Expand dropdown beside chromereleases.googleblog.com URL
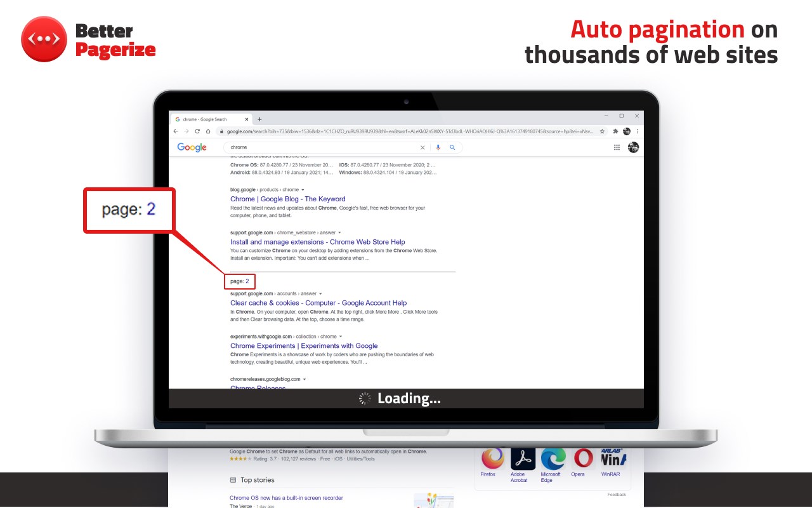The width and height of the screenshot is (812, 508). click(304, 379)
